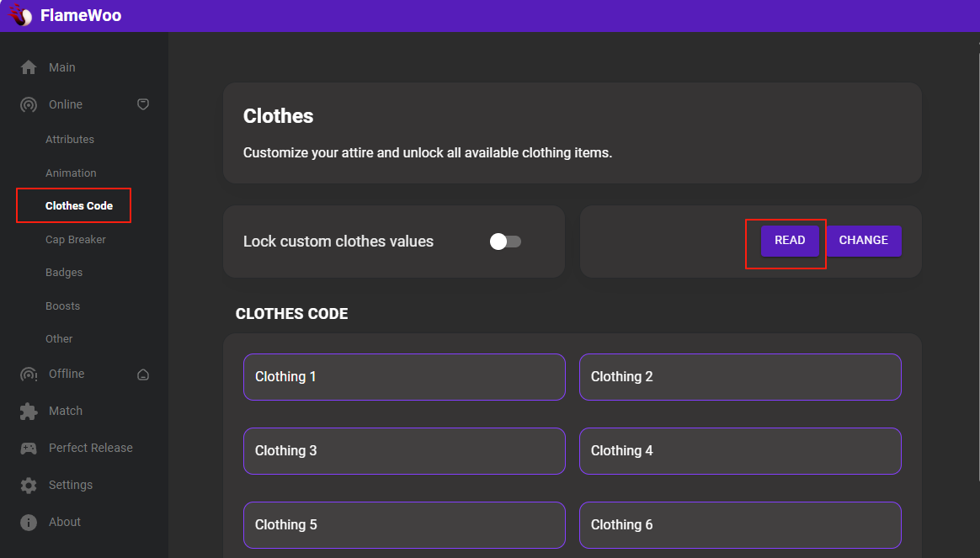Focus the Clothing 2 input field
980x558 pixels.
coord(740,377)
